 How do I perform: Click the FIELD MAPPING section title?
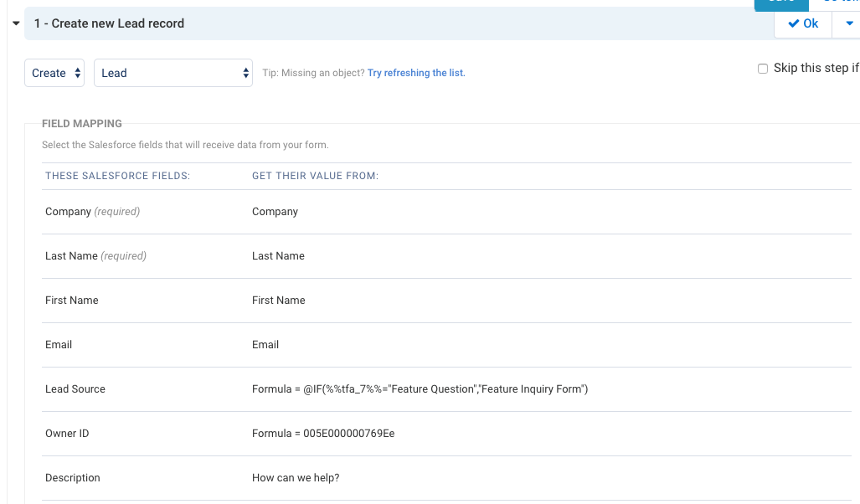(82, 124)
